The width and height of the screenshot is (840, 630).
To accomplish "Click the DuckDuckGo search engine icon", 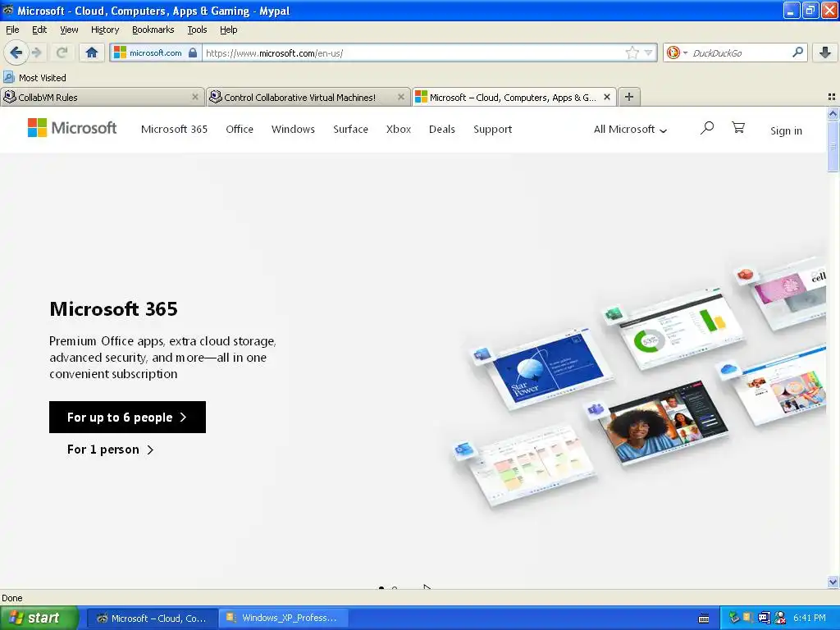I will point(673,52).
